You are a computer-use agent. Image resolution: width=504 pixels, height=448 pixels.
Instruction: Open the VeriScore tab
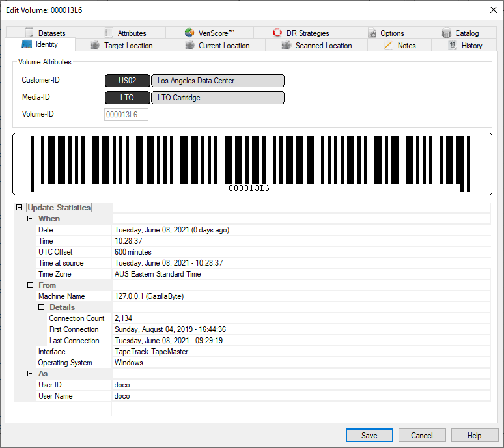210,33
